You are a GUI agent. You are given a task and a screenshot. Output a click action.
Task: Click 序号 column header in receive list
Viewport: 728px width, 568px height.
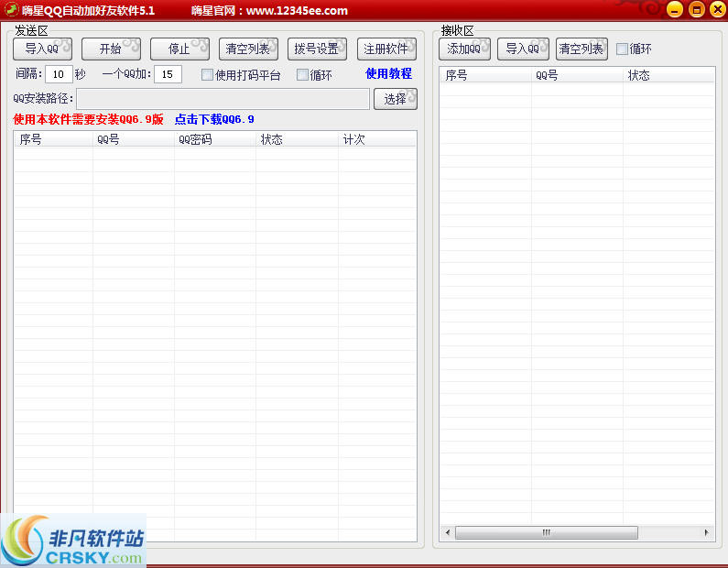click(x=485, y=75)
